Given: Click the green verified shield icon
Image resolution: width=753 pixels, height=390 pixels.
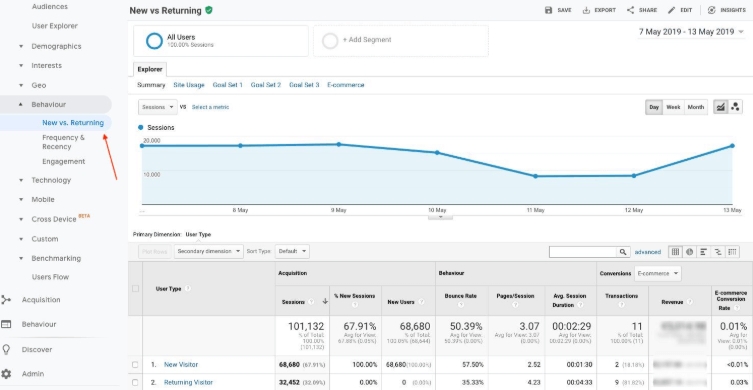Looking at the screenshot, I should pos(208,10).
